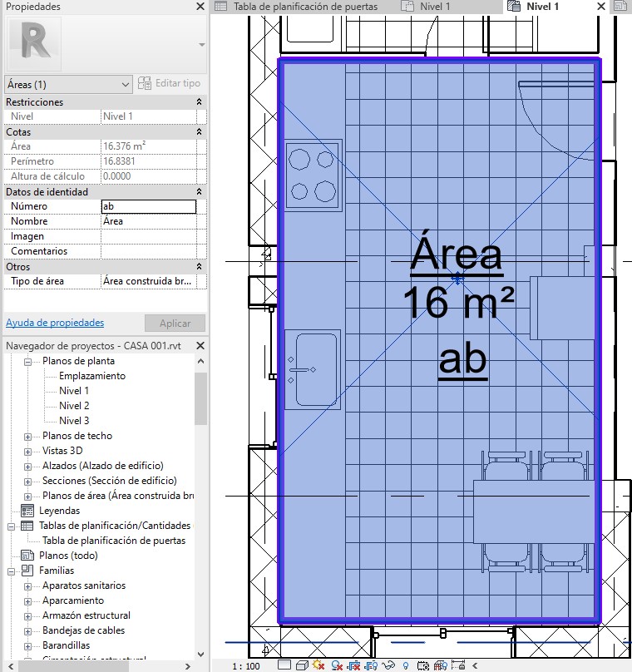Toggle the Sun Path off icon
632x672 pixels.
point(318,666)
